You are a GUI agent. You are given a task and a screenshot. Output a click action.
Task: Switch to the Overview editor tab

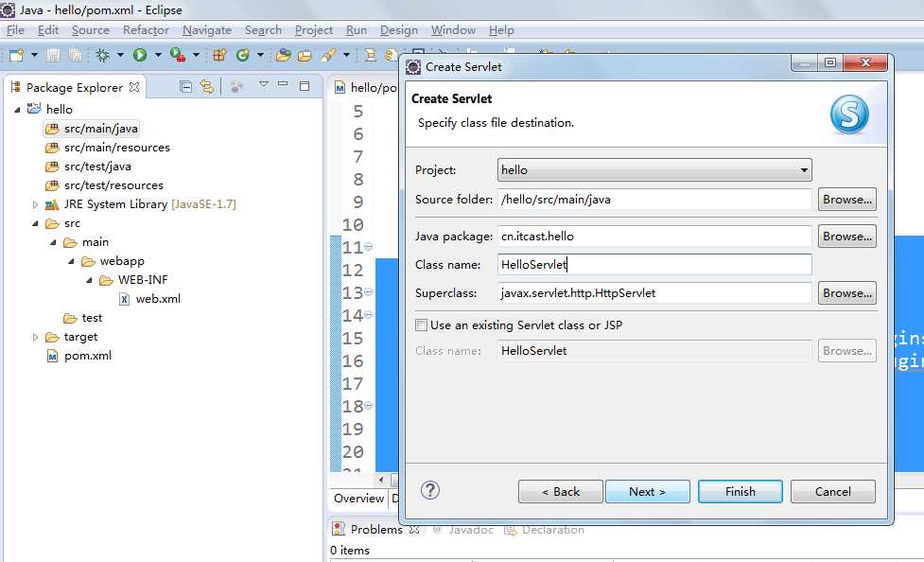click(358, 499)
